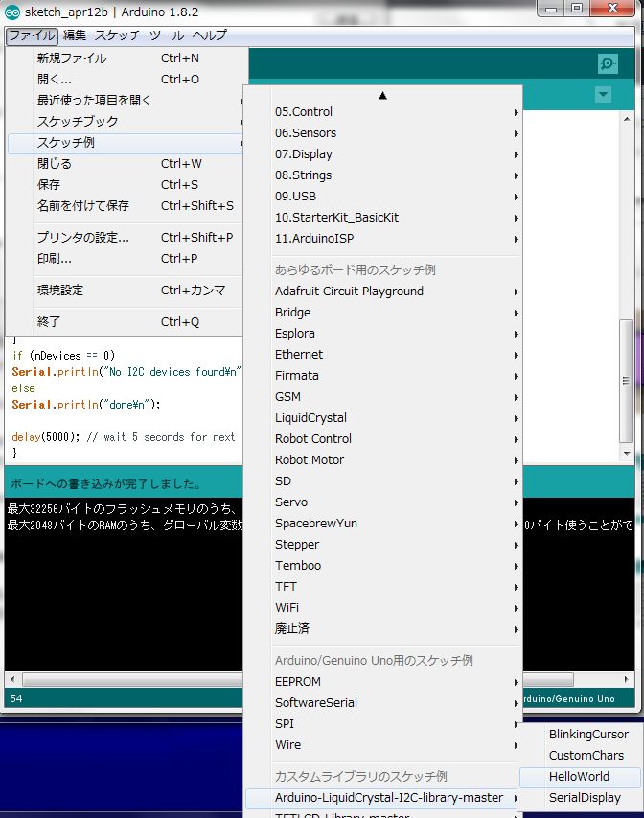Image resolution: width=644 pixels, height=818 pixels.
Task: Open the スケッチ menu
Action: click(118, 35)
